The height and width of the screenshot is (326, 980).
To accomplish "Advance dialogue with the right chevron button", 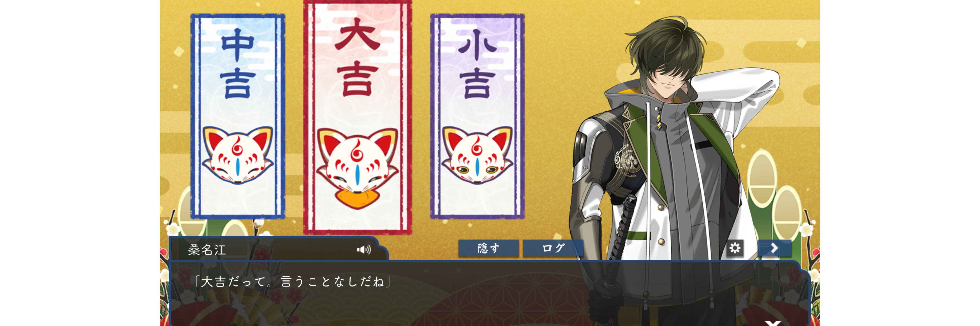I will [774, 248].
